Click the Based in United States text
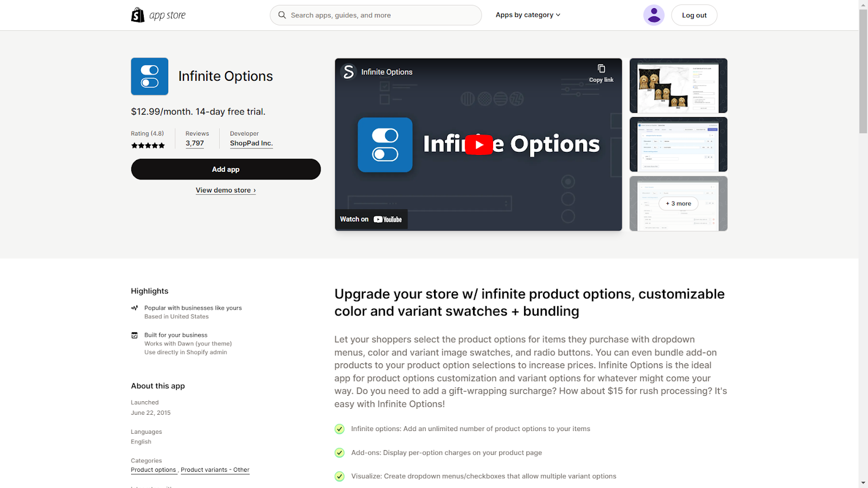The width and height of the screenshot is (868, 488). click(176, 317)
